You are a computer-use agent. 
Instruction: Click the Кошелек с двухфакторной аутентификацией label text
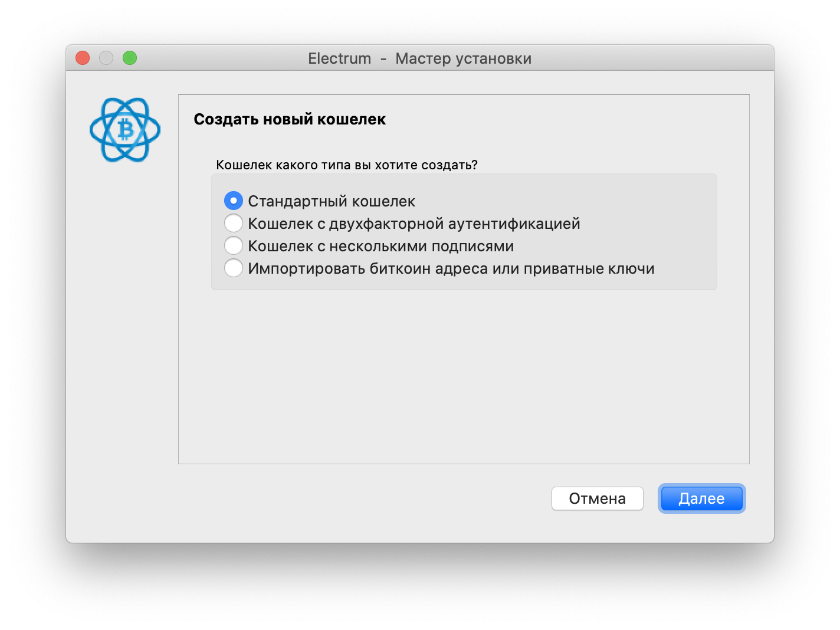tap(414, 224)
